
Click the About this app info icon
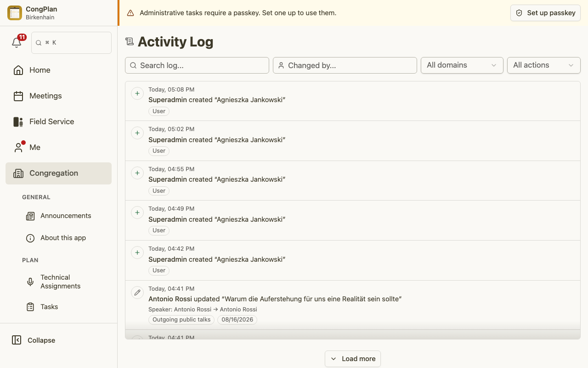point(30,238)
